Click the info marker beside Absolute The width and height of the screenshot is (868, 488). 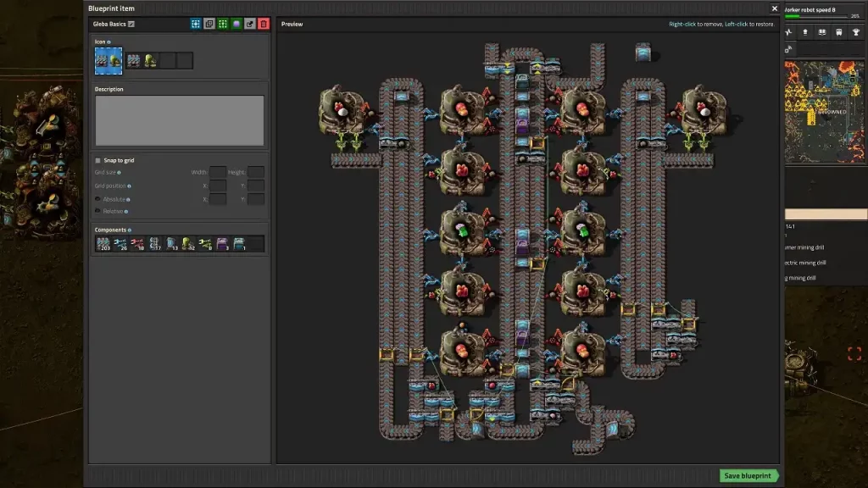(128, 200)
